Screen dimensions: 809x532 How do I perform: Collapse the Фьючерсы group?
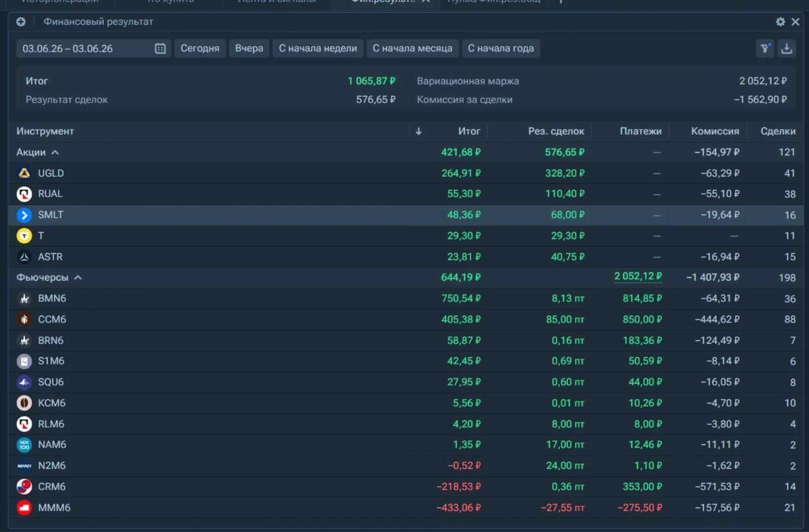coord(78,278)
